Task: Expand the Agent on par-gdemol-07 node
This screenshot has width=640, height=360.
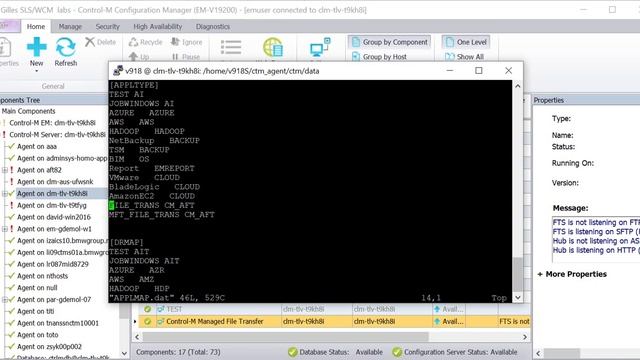Action: pyautogui.click(x=4, y=300)
